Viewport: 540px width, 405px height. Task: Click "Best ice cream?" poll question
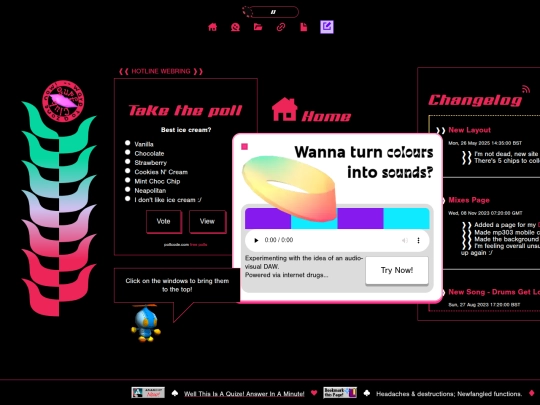[186, 130]
